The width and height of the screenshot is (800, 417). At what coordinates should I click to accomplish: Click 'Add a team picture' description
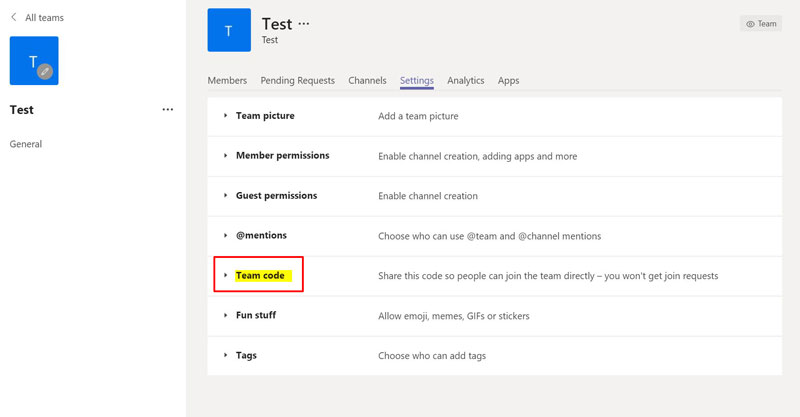pos(418,116)
